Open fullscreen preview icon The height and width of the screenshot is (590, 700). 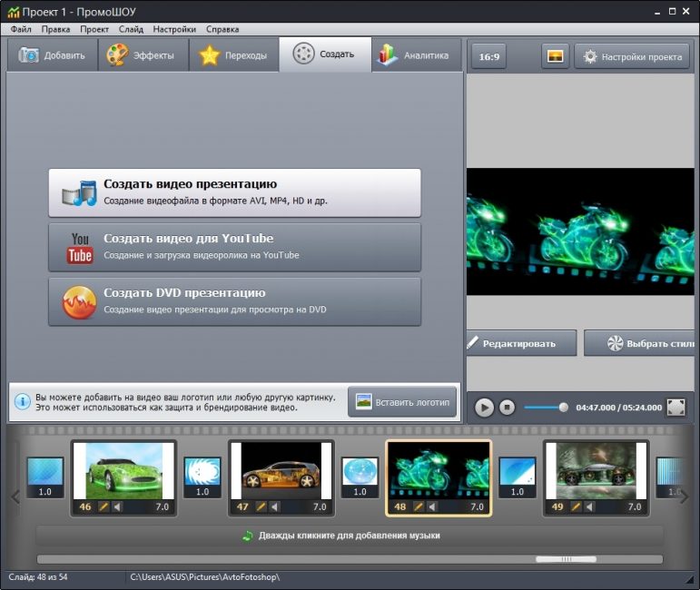(675, 407)
